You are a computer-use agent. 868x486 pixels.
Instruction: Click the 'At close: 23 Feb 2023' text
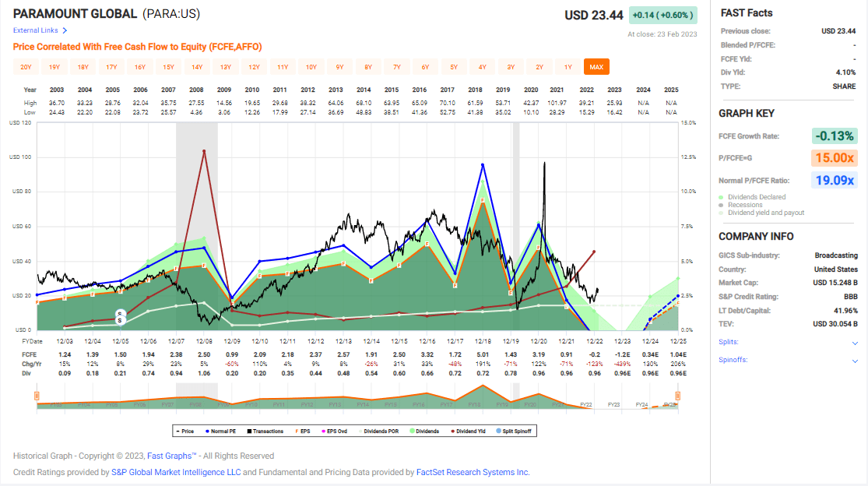pyautogui.click(x=662, y=34)
